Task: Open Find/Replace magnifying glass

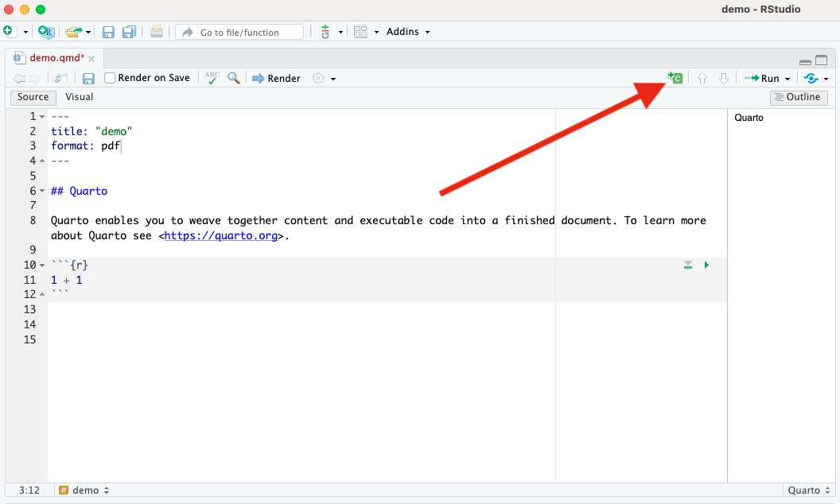Action: coord(234,78)
